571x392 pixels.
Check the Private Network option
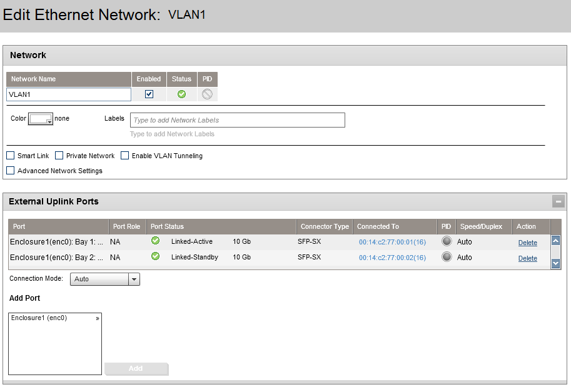click(x=59, y=156)
